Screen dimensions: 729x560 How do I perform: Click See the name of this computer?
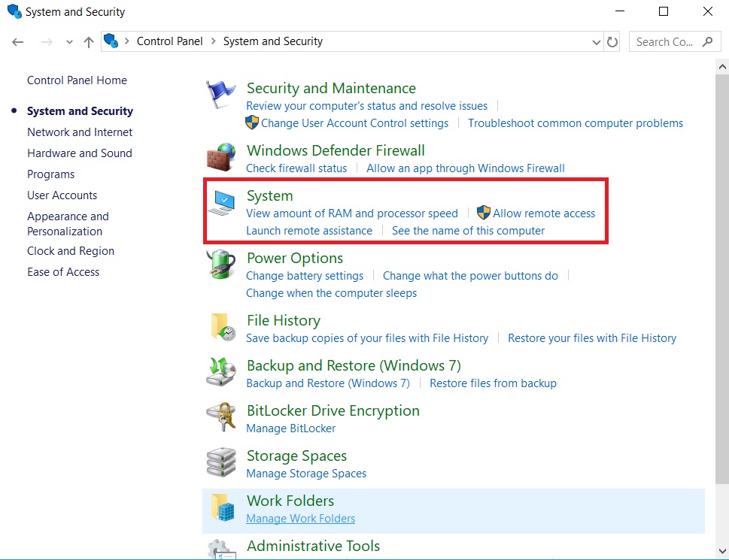coord(468,231)
